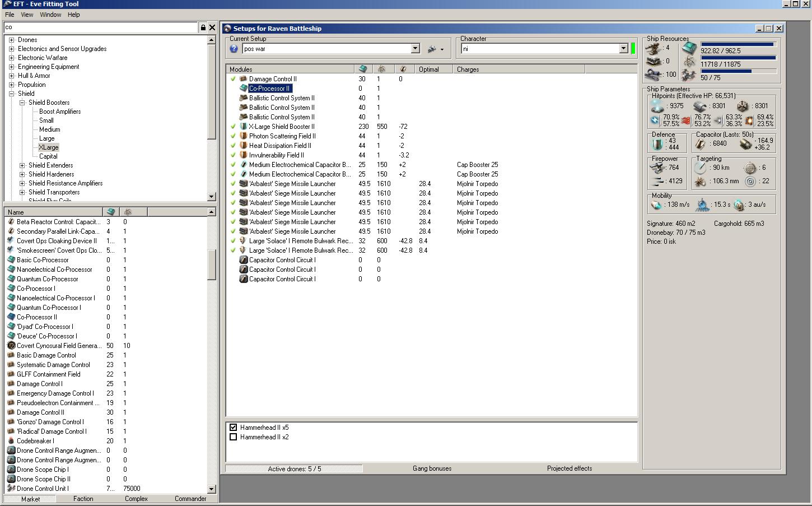
Task: Collapse the Shield category
Action: (x=12, y=94)
